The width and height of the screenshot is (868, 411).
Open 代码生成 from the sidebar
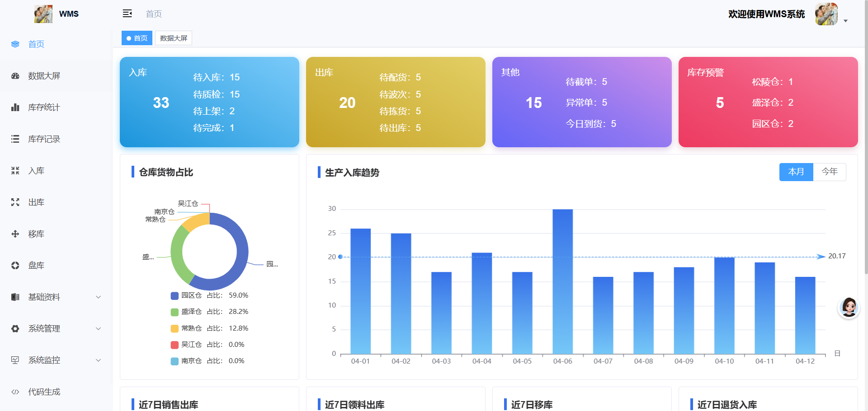pos(44,392)
